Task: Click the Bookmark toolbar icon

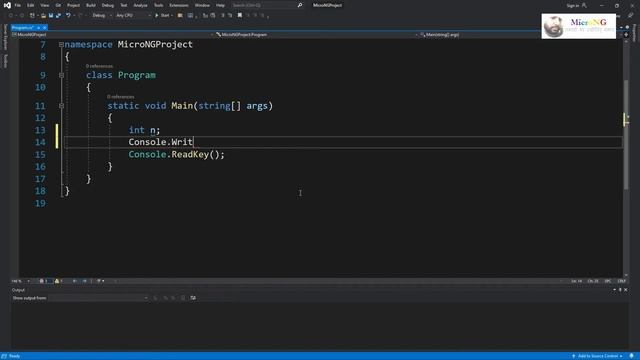Action: tap(240, 16)
